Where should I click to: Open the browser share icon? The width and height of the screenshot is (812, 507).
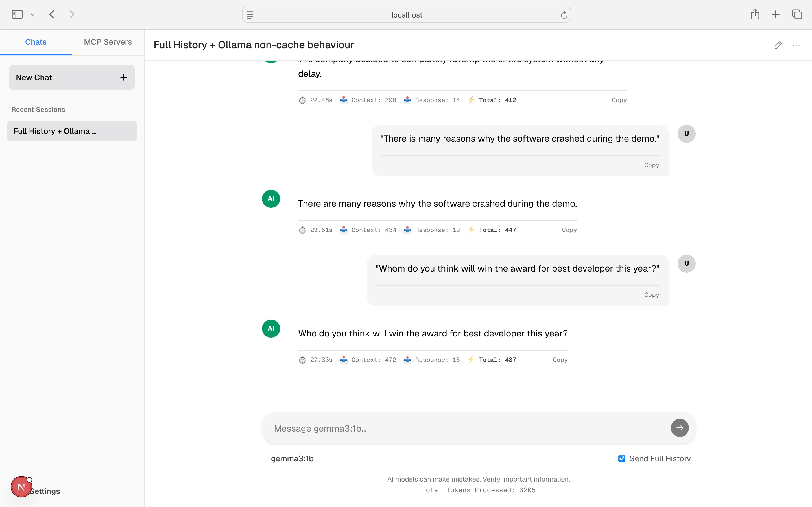tap(755, 14)
